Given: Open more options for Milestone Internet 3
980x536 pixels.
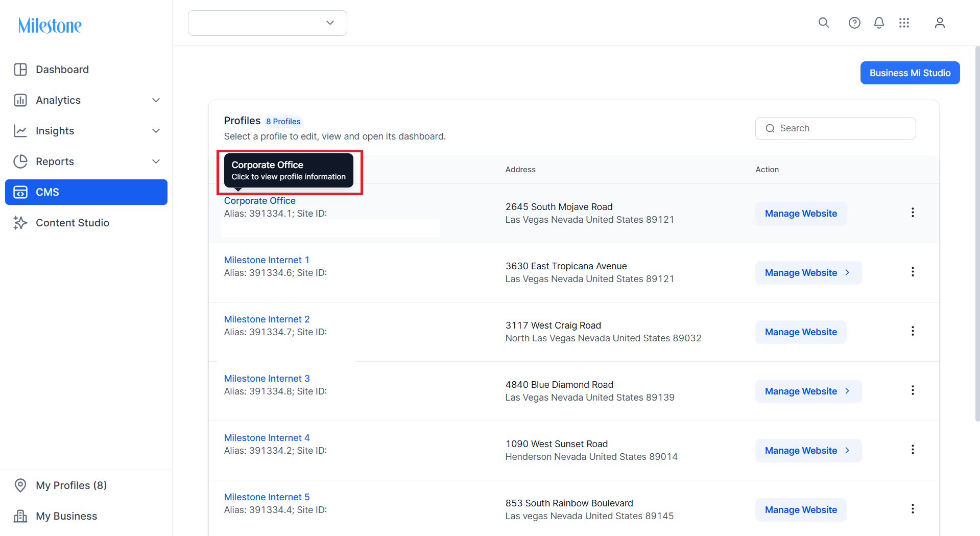Looking at the screenshot, I should tap(913, 390).
